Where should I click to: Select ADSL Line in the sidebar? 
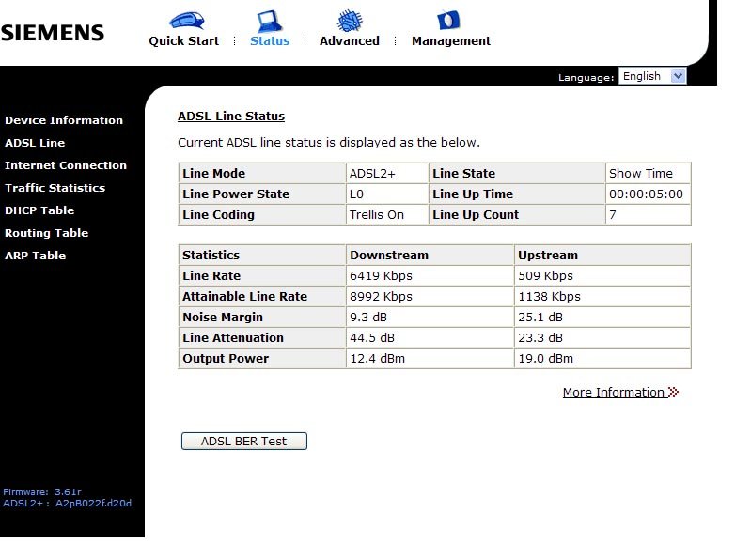(35, 143)
